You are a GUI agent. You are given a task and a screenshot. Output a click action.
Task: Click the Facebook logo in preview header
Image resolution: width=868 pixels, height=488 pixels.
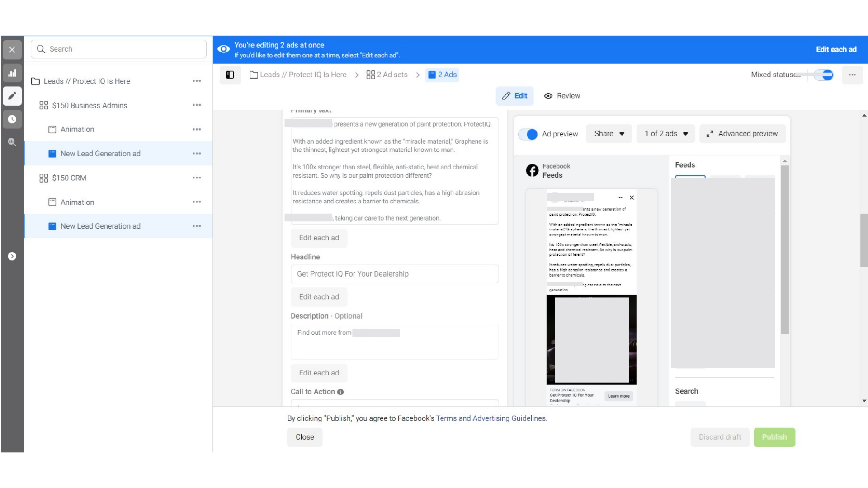[532, 170]
